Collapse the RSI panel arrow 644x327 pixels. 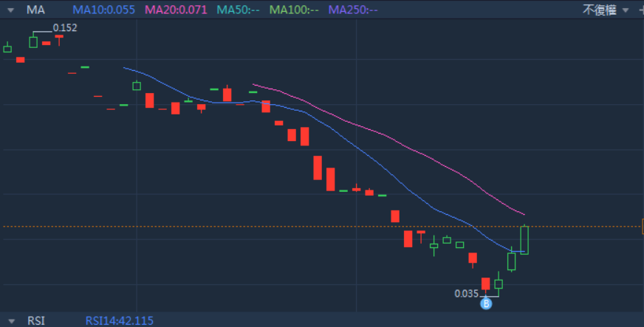11,321
